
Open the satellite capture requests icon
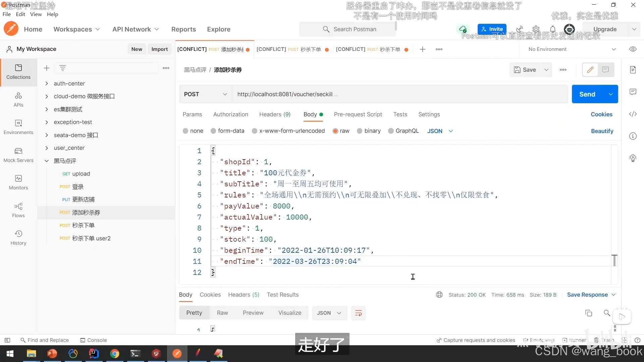tap(520, 29)
